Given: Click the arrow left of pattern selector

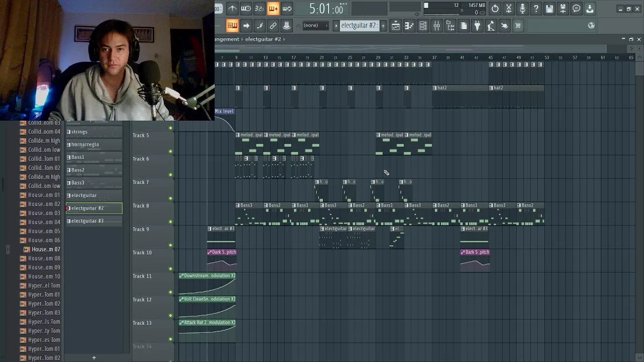Looking at the screenshot, I should 336,26.
